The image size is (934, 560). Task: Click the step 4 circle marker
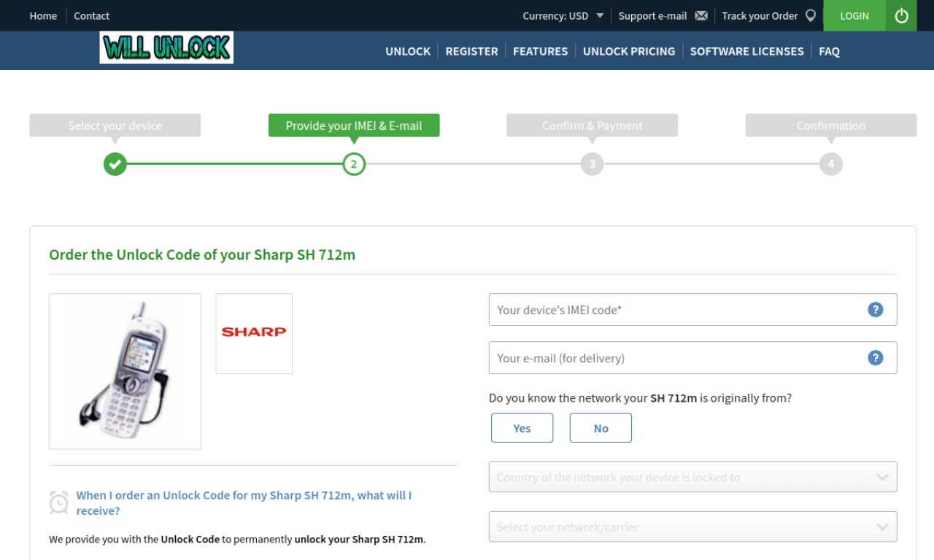tap(831, 164)
